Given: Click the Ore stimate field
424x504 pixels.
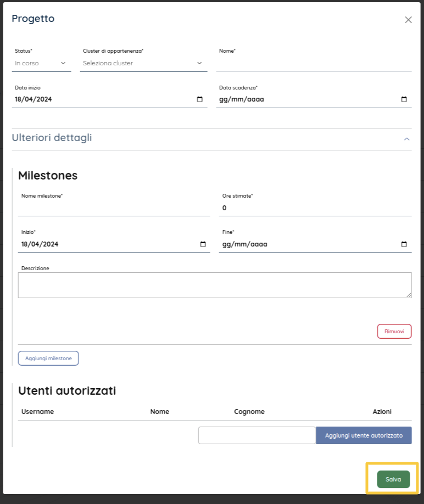Looking at the screenshot, I should (x=315, y=208).
